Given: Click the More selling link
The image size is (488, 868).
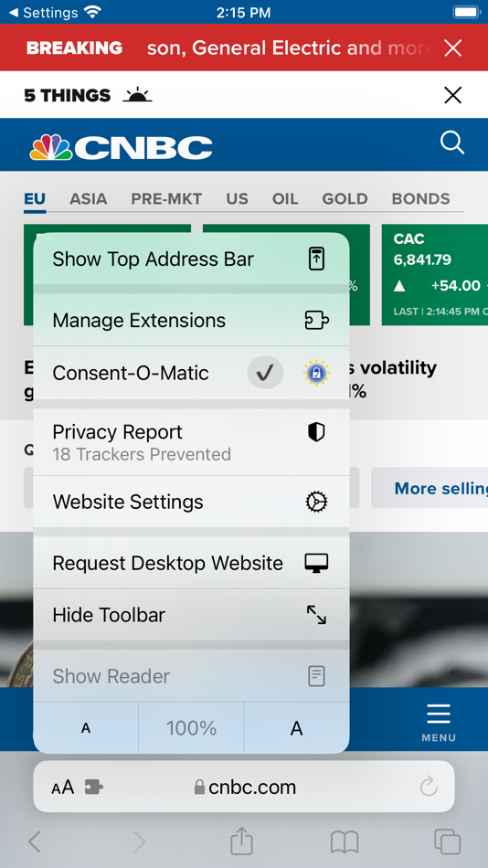Looking at the screenshot, I should [x=430, y=488].
